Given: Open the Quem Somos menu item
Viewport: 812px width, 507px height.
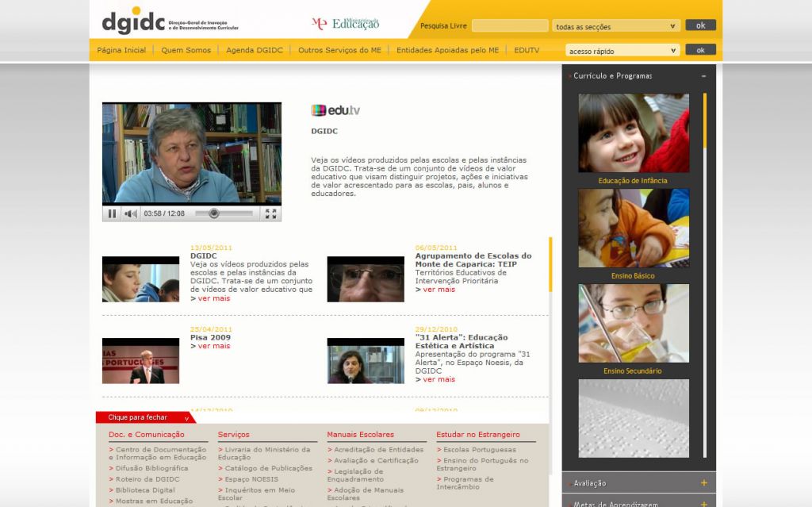Looking at the screenshot, I should tap(186, 50).
